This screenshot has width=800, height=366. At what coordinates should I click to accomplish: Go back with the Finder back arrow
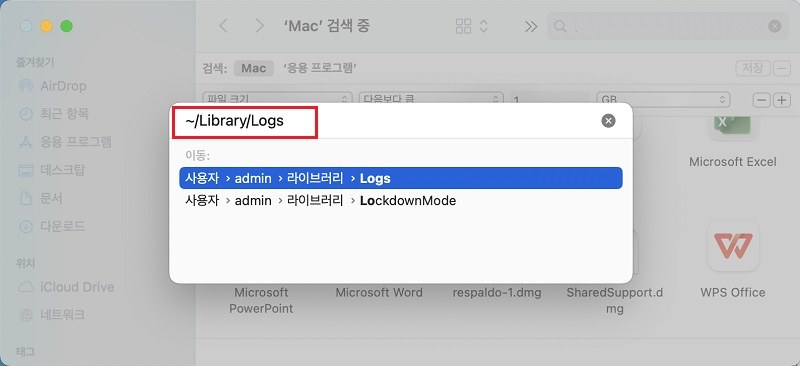click(x=223, y=26)
